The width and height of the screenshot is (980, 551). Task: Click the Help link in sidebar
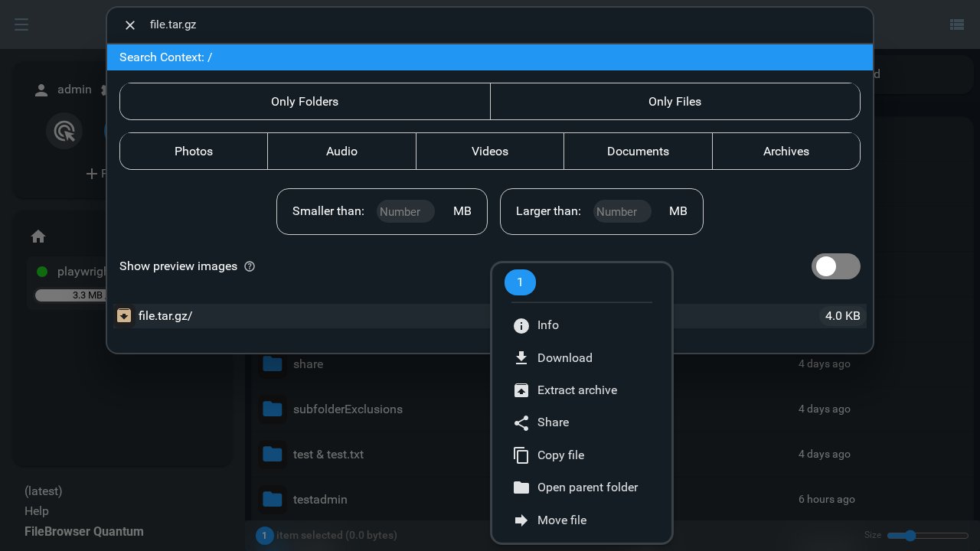pos(37,511)
